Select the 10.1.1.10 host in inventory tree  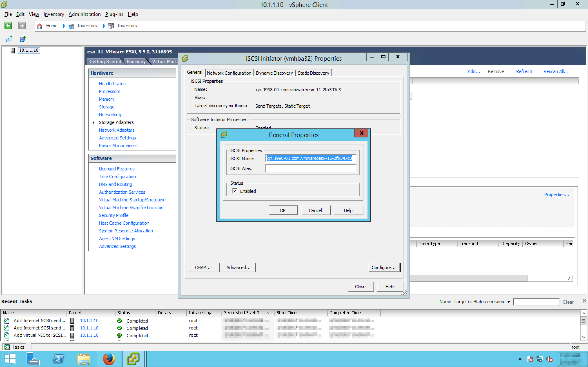(x=28, y=50)
